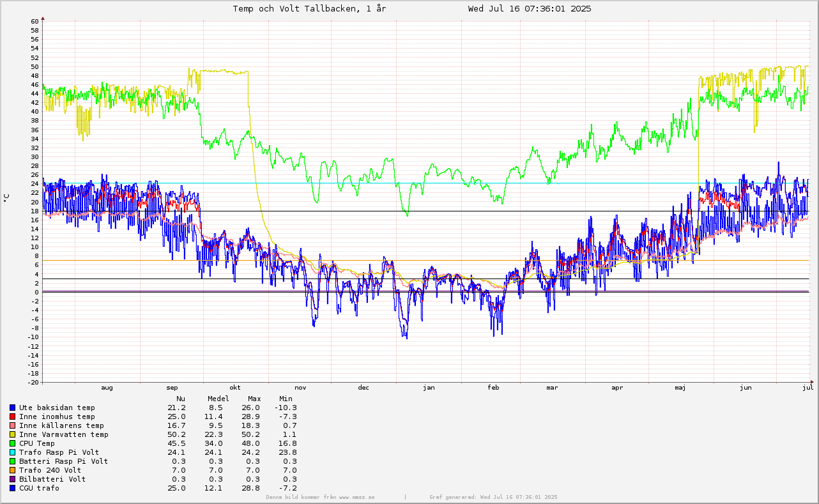Click the 'aug' month label on x-axis
The width and height of the screenshot is (819, 504).
point(107,388)
